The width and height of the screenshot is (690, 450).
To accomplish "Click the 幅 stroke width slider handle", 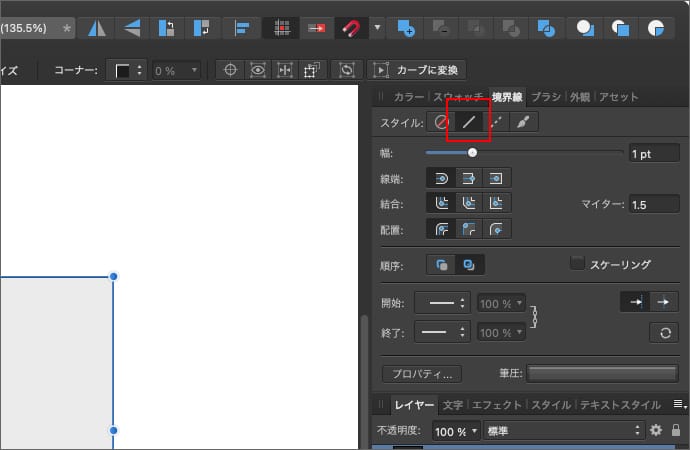I will coord(472,153).
